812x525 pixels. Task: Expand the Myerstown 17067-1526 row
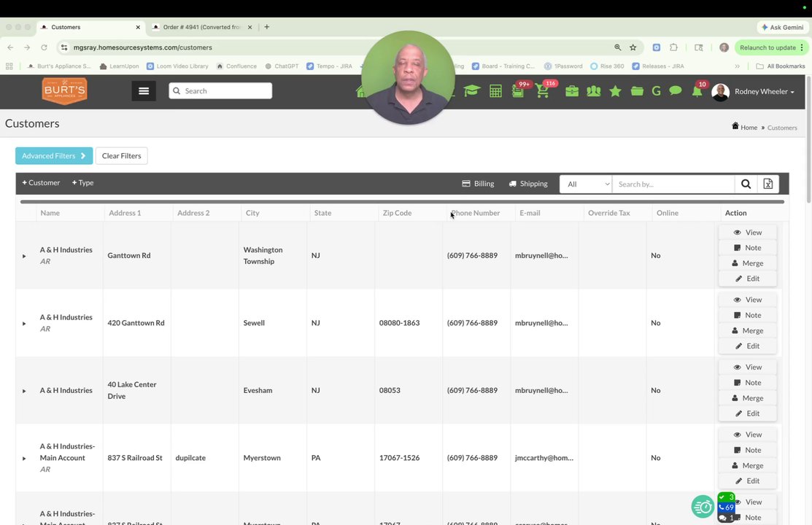pyautogui.click(x=24, y=458)
